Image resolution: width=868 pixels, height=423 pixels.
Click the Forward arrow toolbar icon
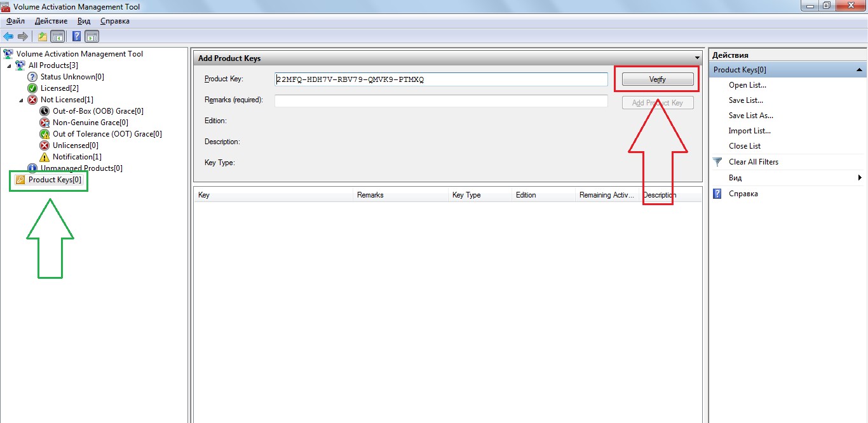(23, 36)
